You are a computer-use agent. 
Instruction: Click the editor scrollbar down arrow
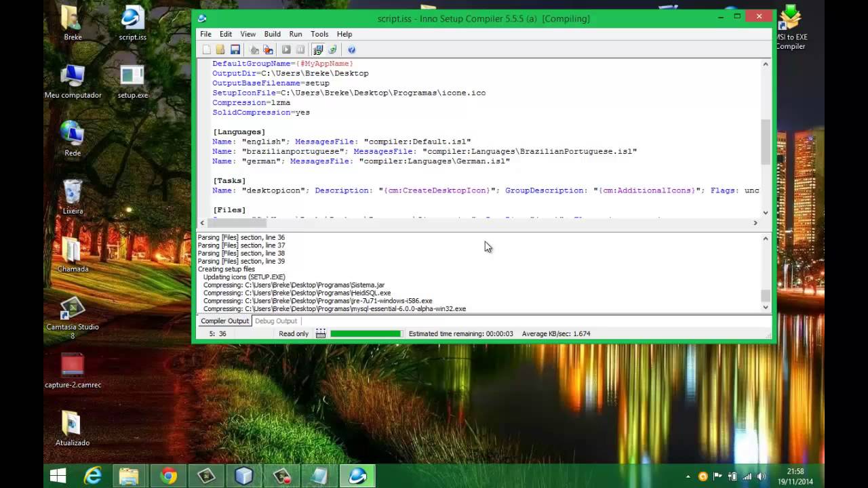pyautogui.click(x=766, y=212)
